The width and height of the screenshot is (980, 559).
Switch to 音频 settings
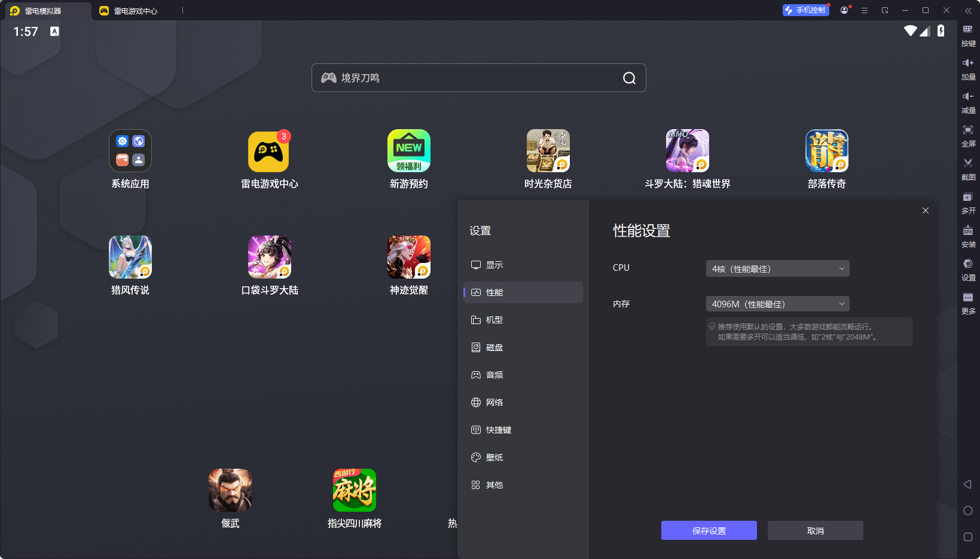click(523, 375)
